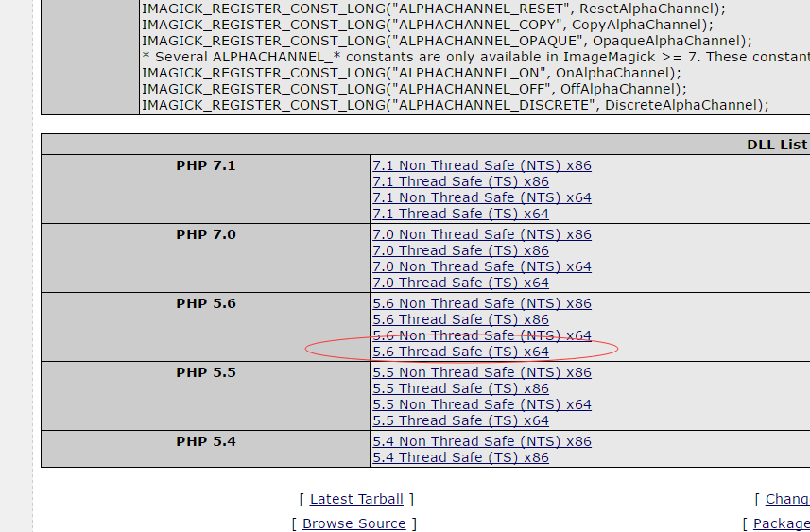Click the ImageMagick >= 7 note line
The width and height of the screenshot is (810, 532).
click(475, 57)
